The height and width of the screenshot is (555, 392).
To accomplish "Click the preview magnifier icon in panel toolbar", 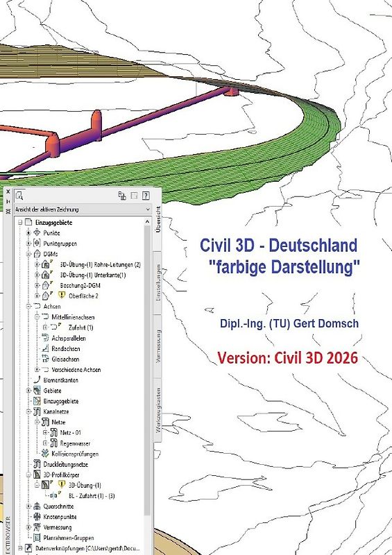I will [19, 196].
